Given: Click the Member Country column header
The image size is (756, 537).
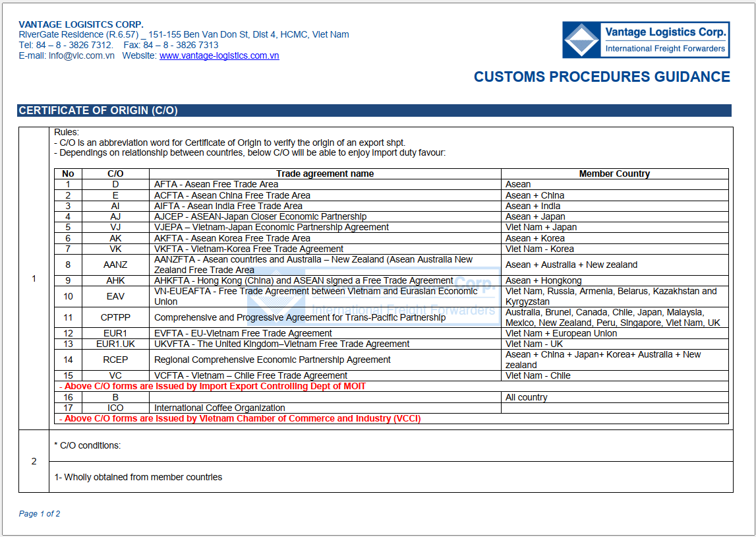Looking at the screenshot, I should pyautogui.click(x=614, y=174).
